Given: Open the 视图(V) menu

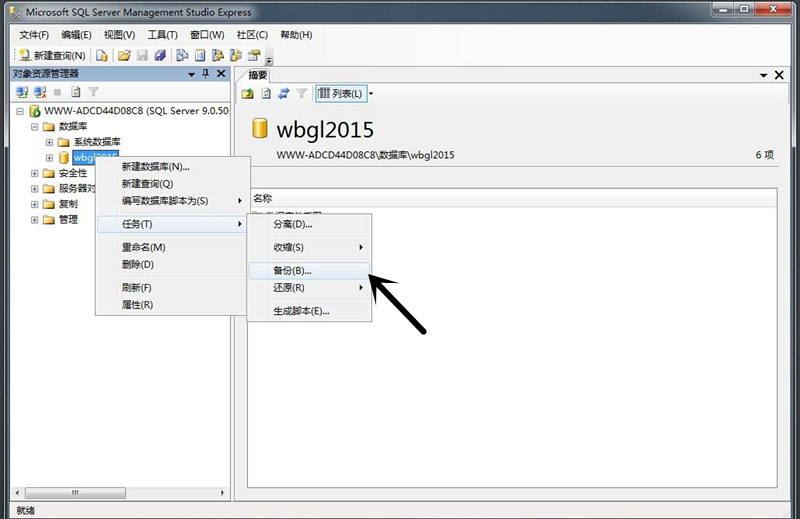Looking at the screenshot, I should [x=119, y=35].
